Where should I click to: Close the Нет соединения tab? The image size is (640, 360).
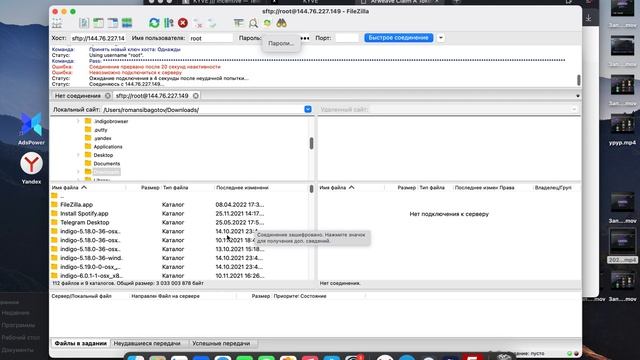tap(107, 96)
